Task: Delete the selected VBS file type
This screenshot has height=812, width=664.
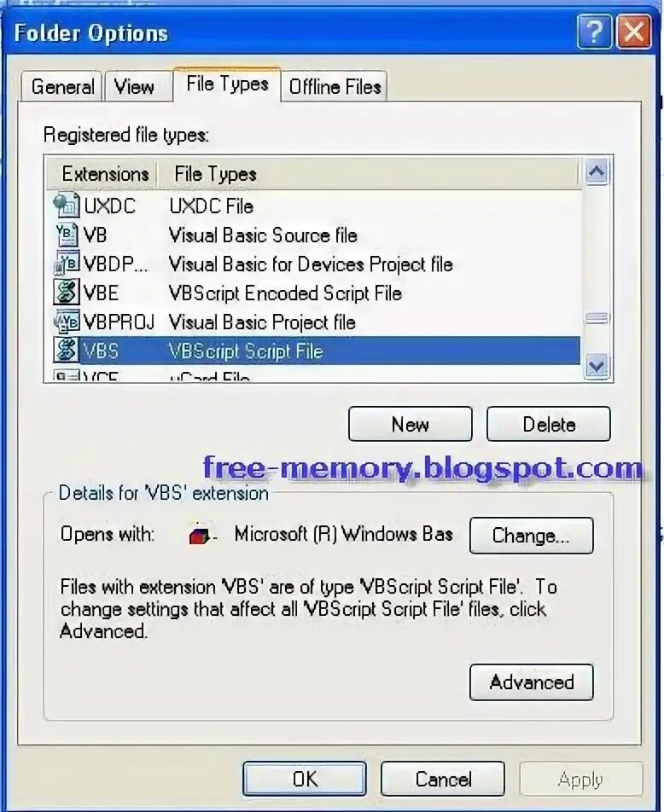Action: [x=549, y=425]
